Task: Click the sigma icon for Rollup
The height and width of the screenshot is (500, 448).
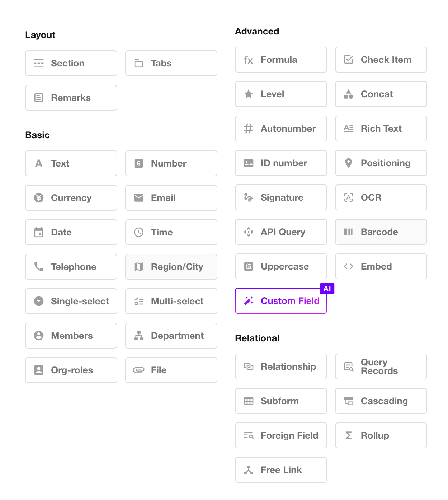Action: click(x=348, y=435)
